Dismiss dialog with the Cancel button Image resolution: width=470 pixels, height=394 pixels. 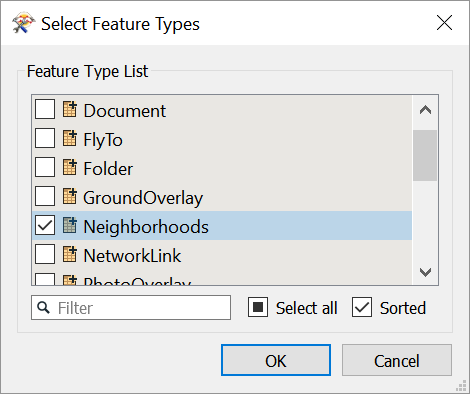click(x=397, y=360)
